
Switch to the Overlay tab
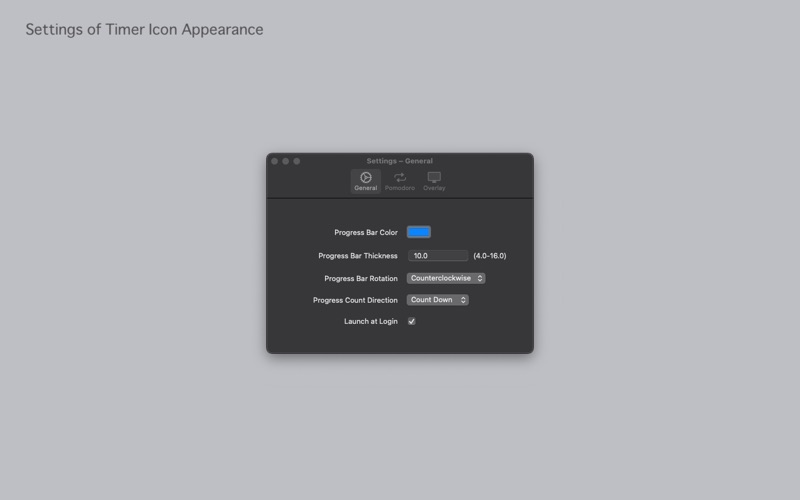pyautogui.click(x=434, y=181)
